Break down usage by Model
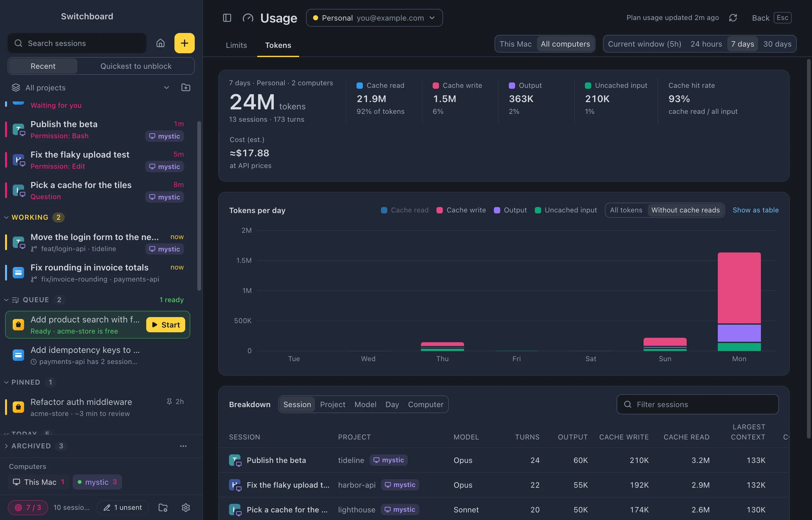Viewport: 812px width, 520px height. pos(365,405)
